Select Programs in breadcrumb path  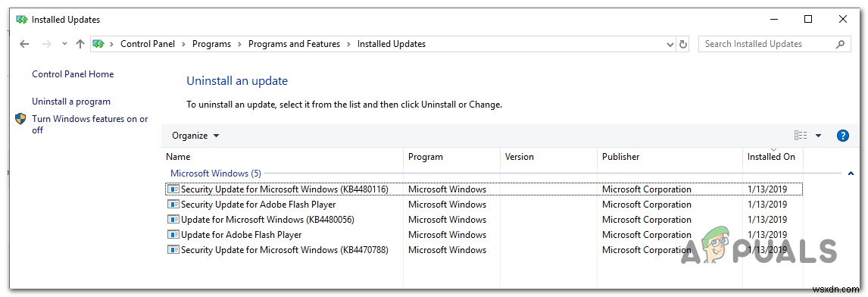[x=211, y=44]
